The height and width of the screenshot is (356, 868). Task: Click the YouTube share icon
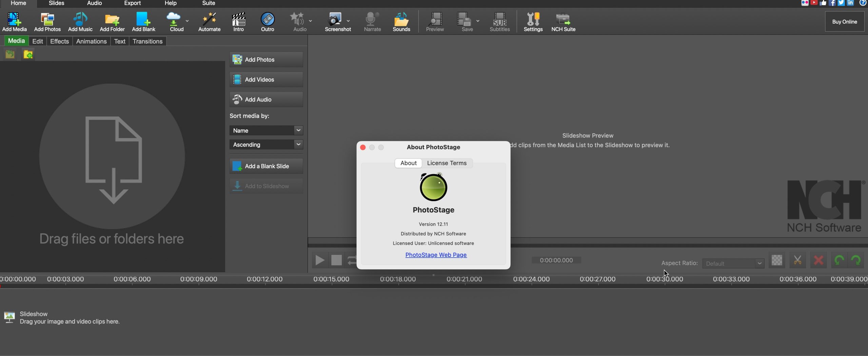[x=814, y=3]
